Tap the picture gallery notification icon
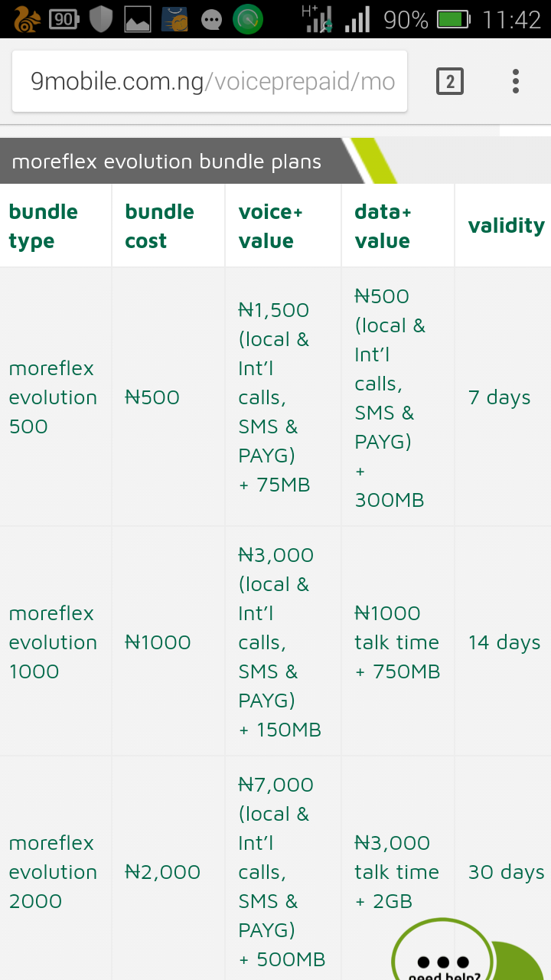The width and height of the screenshot is (551, 980). pos(138,19)
